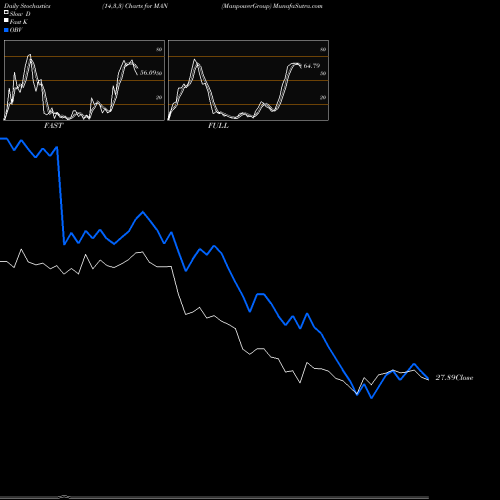Click the '27.89 Close' price label
The image size is (500, 500).
(x=454, y=378)
